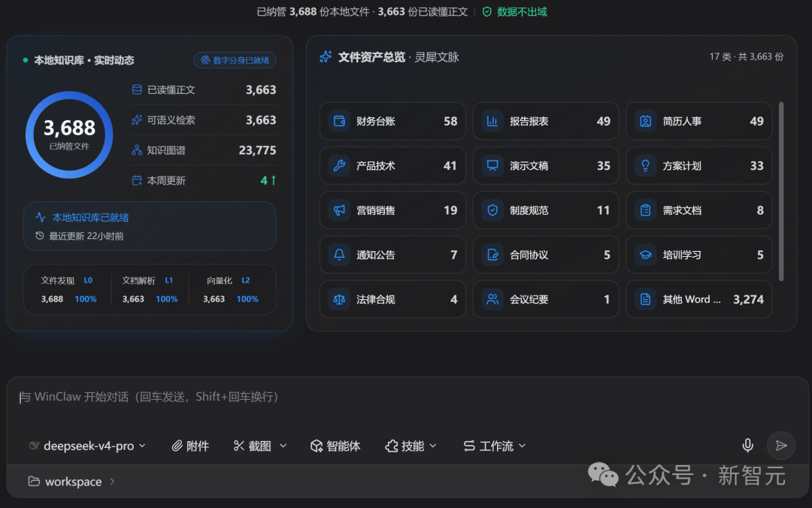Screen dimensions: 812x508
Task: Click the 数据不出域 shield icon
Action: [486, 11]
